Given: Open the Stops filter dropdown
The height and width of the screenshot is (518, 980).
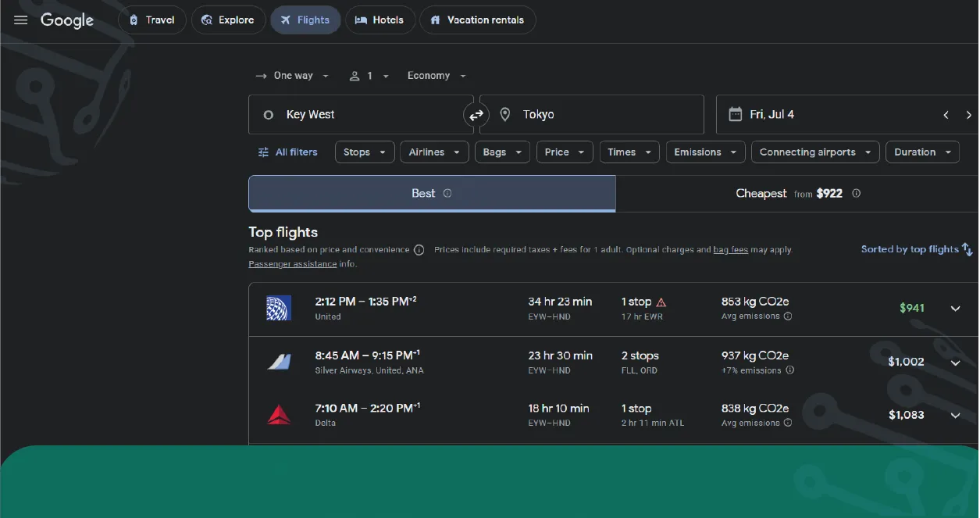Looking at the screenshot, I should click(x=364, y=152).
